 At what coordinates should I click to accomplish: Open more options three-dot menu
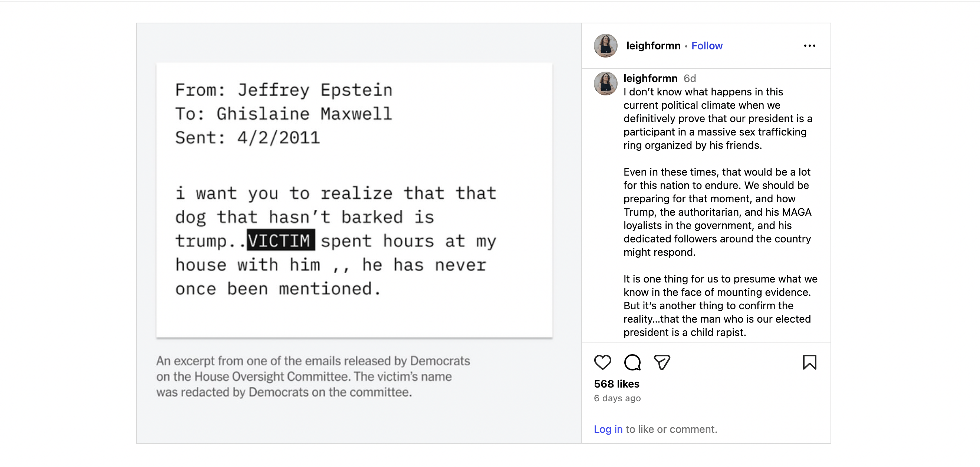(x=809, y=46)
